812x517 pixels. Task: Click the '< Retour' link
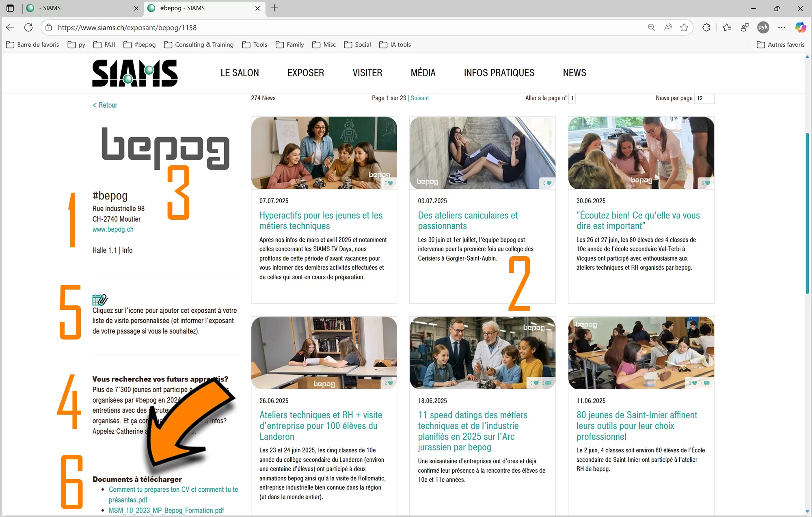pos(105,105)
